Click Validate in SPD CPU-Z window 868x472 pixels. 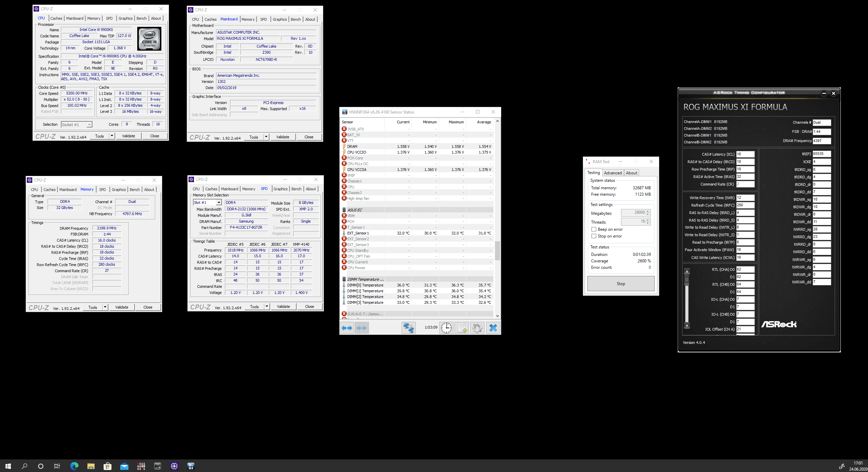pos(283,307)
